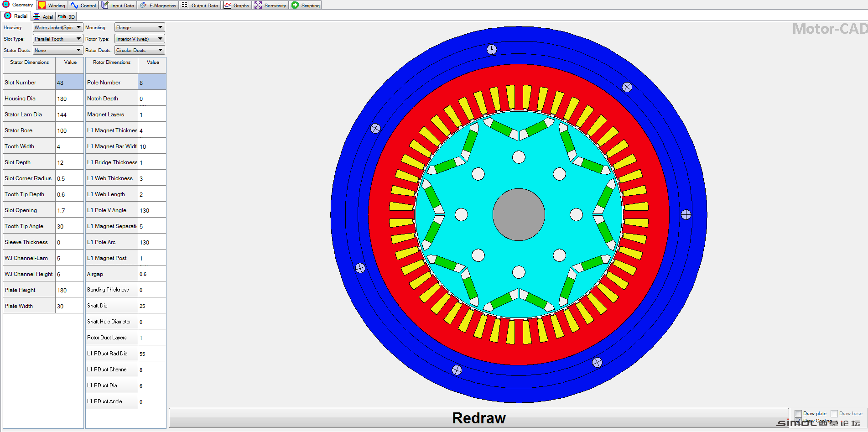Toggle the Draw base checkbox
Image resolution: width=868 pixels, height=432 pixels.
click(x=834, y=413)
